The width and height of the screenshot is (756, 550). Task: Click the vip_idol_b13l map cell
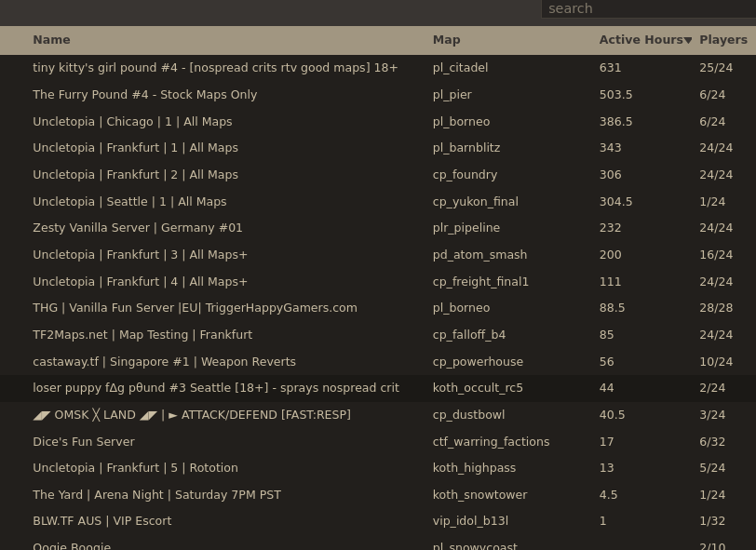[x=470, y=521]
